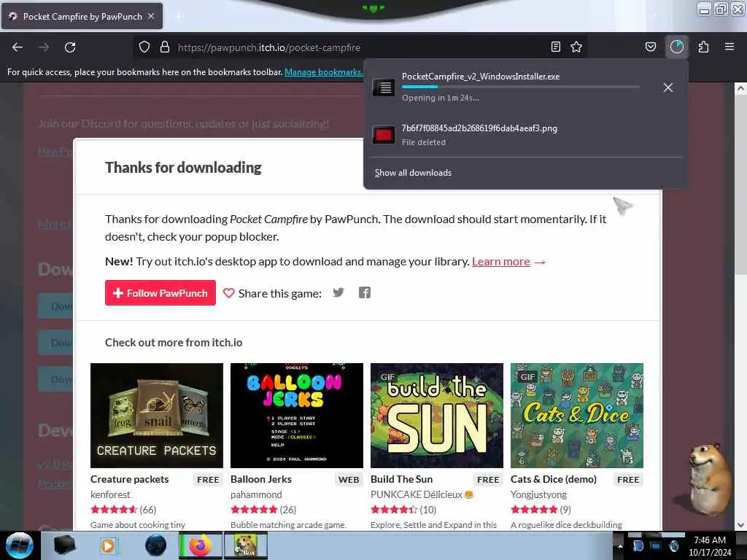Screen dimensions: 747x560
Task: Click the Build The Sun title link
Action: (x=402, y=479)
